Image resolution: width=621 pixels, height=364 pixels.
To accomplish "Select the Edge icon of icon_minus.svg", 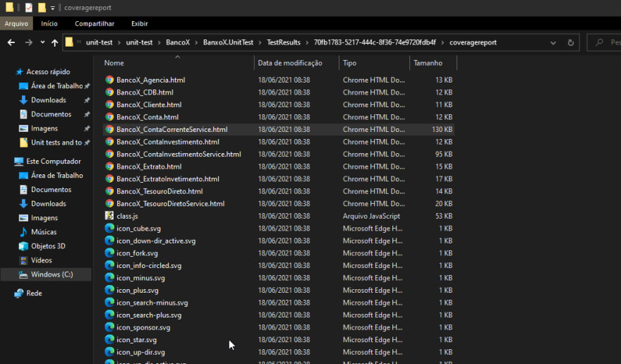I will [x=109, y=278].
